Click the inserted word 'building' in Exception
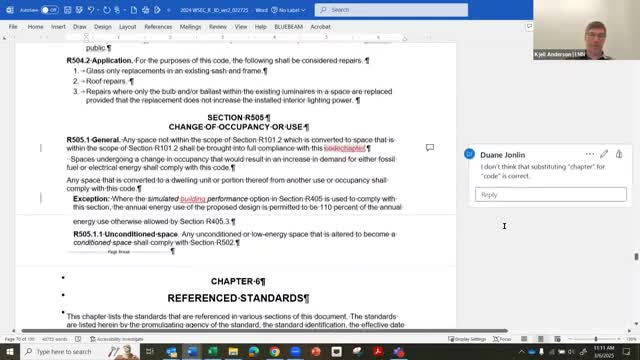This screenshot has width=640, height=360. tap(193, 199)
